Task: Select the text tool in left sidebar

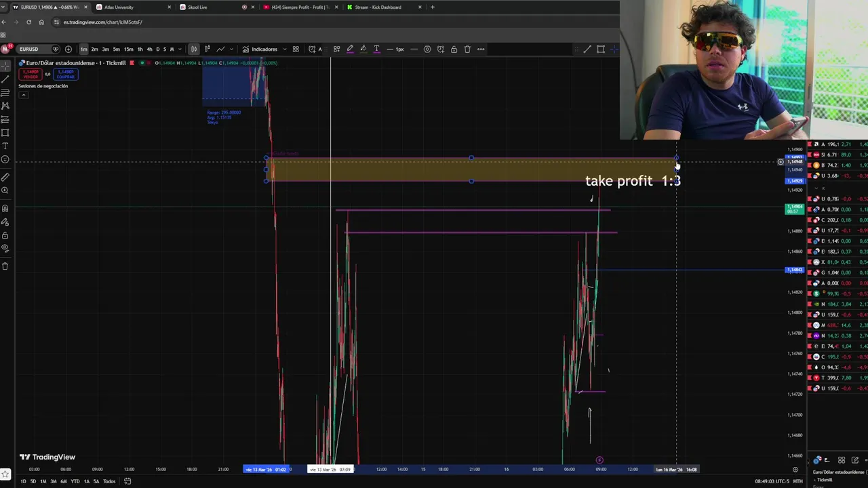Action: pos(5,146)
